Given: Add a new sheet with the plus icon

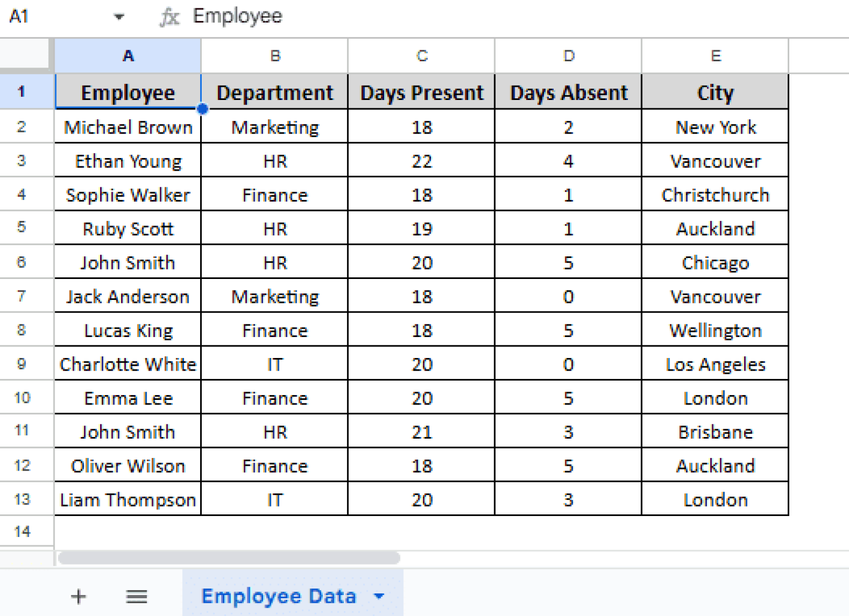Looking at the screenshot, I should click(x=78, y=597).
